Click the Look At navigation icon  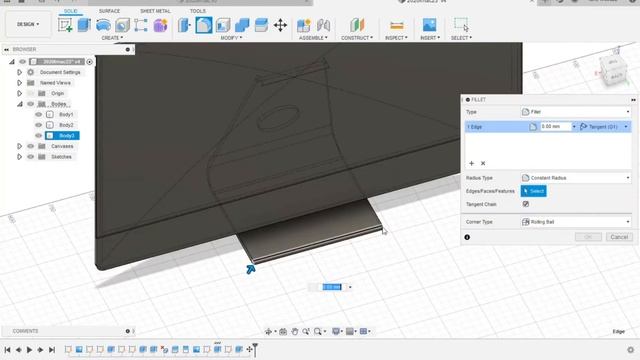coord(283,331)
